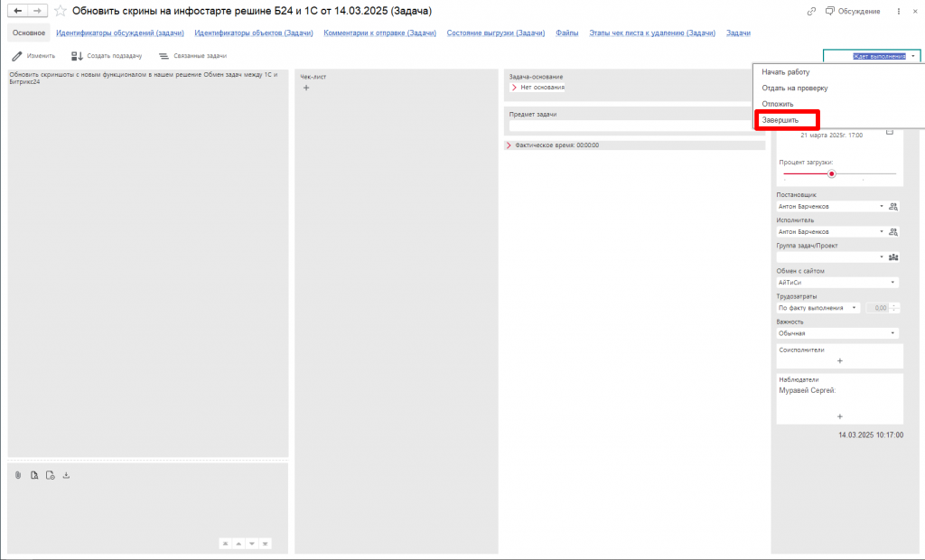Add a checklist item with plus
The width and height of the screenshot is (925, 560).
pos(306,88)
